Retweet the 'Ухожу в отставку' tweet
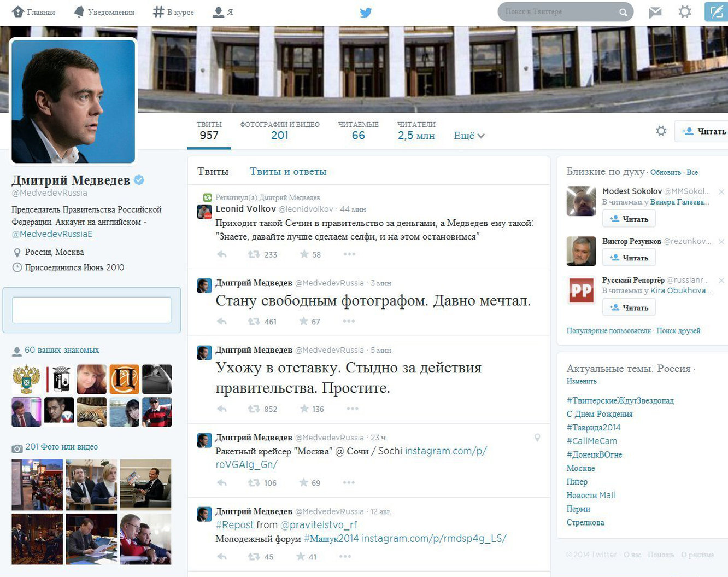728x577 pixels. tap(254, 409)
